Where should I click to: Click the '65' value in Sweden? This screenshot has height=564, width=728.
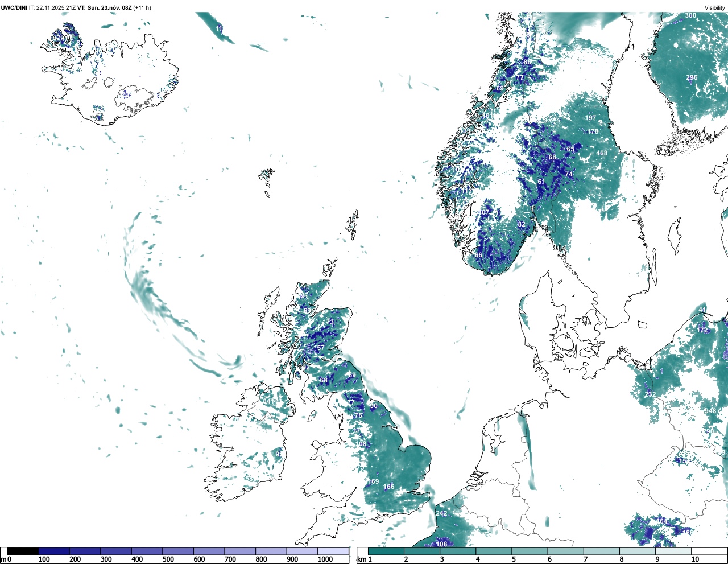coord(570,149)
